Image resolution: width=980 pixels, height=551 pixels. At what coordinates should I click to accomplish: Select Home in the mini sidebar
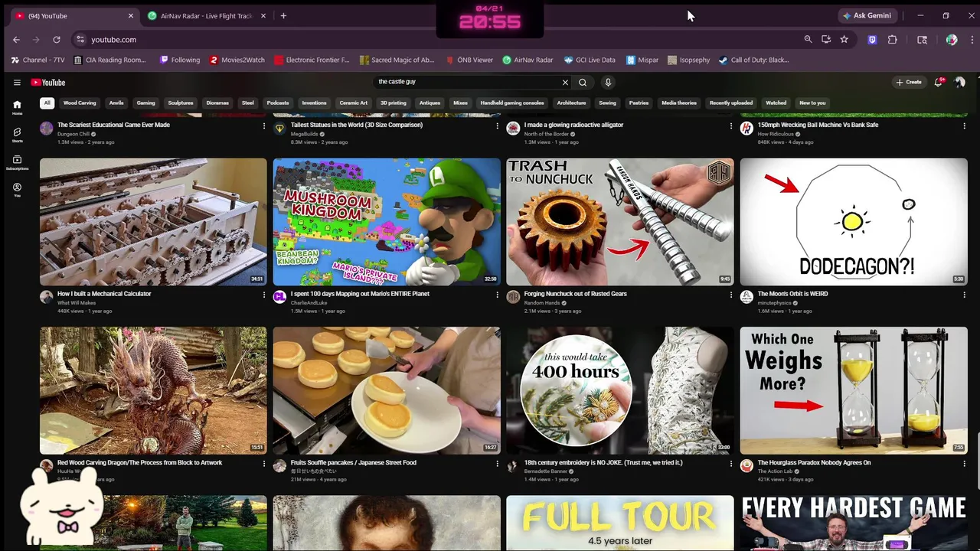click(x=17, y=107)
